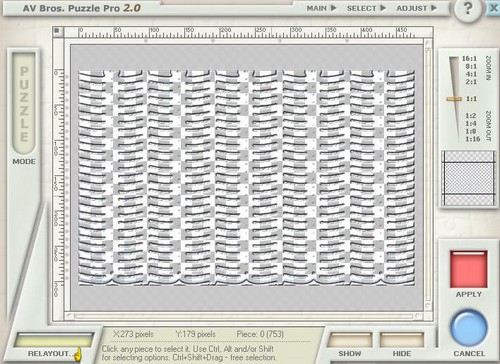The width and height of the screenshot is (500, 364).
Task: Set zoom level to 2:1
Action: [x=471, y=82]
